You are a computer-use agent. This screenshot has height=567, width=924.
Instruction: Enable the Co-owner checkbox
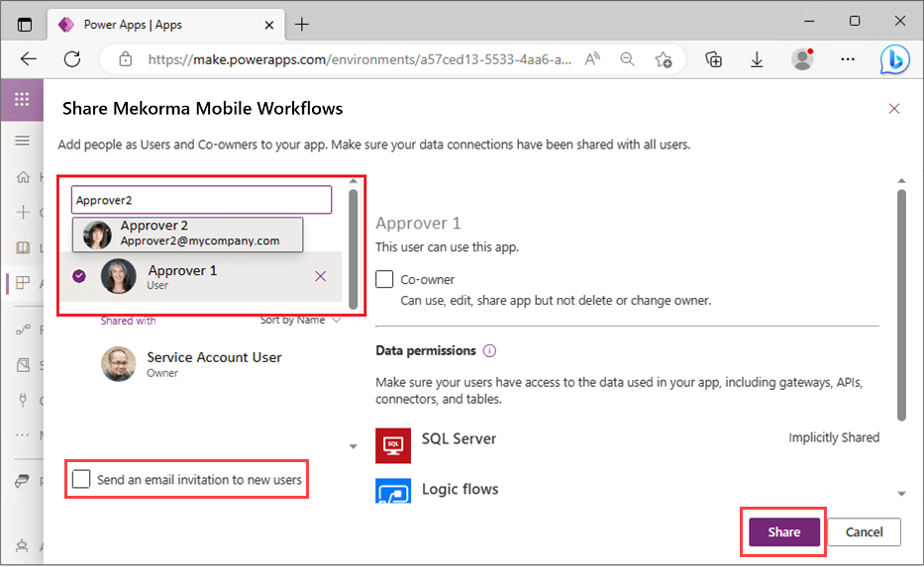click(384, 279)
